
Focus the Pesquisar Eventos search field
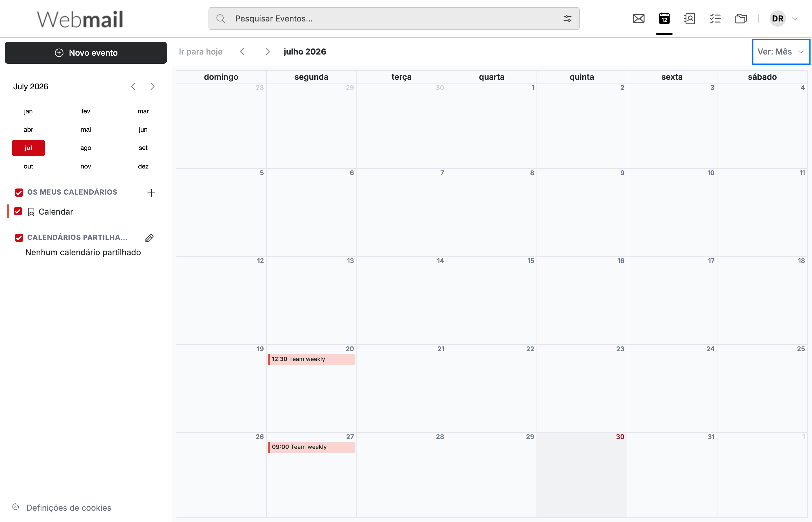pyautogui.click(x=394, y=19)
